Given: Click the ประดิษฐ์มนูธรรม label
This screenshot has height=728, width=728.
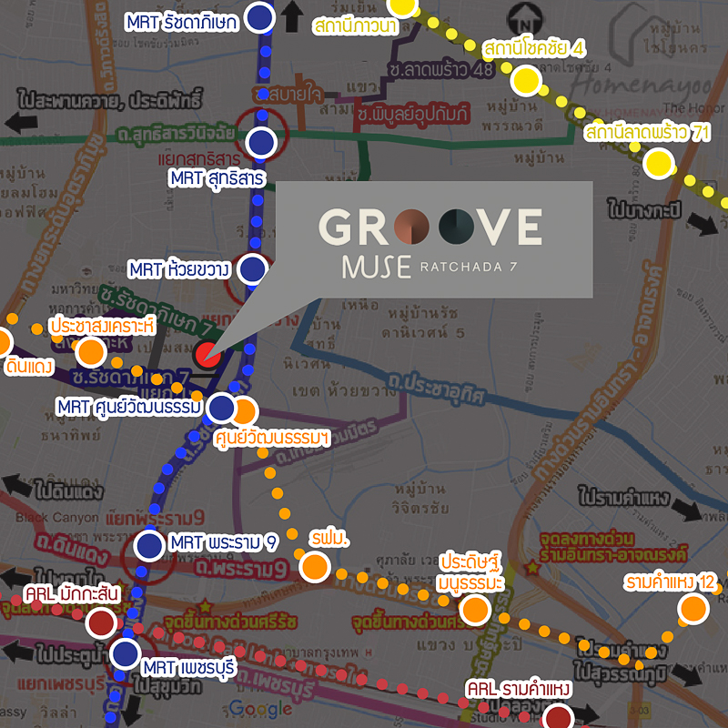Looking at the screenshot, I should (471, 571).
